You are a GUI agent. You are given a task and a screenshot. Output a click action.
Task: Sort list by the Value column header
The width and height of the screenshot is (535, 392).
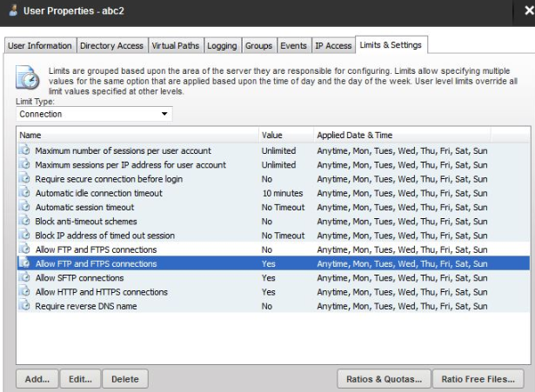point(286,135)
